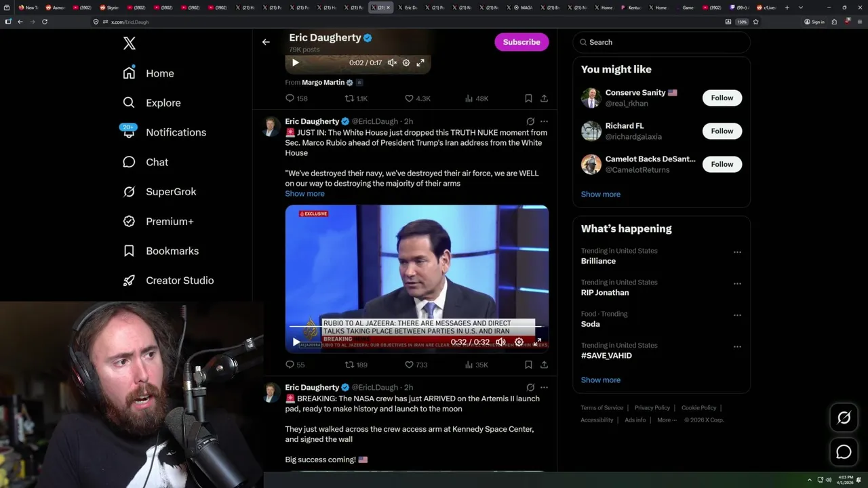This screenshot has width=868, height=488.
Task: Unmute the top video
Action: point(392,62)
